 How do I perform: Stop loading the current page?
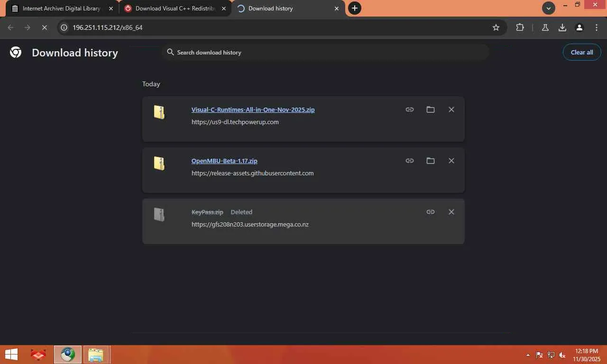point(44,27)
